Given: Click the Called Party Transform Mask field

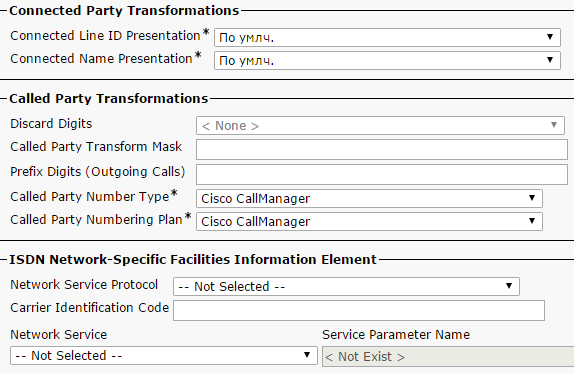Looking at the screenshot, I should [x=382, y=149].
